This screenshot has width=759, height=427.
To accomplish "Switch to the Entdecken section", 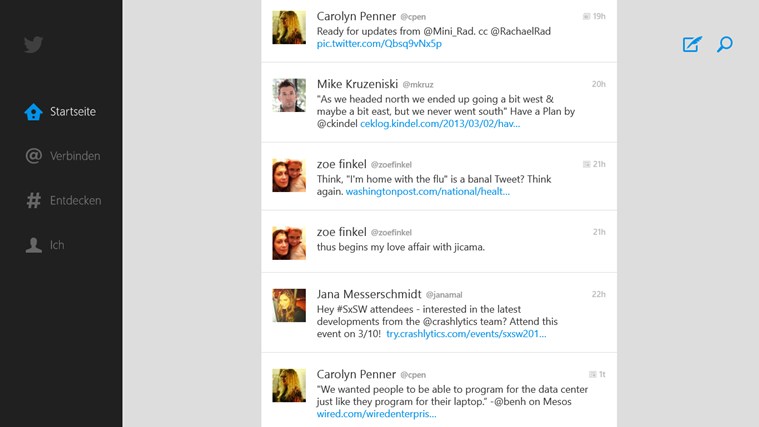I will click(x=76, y=200).
